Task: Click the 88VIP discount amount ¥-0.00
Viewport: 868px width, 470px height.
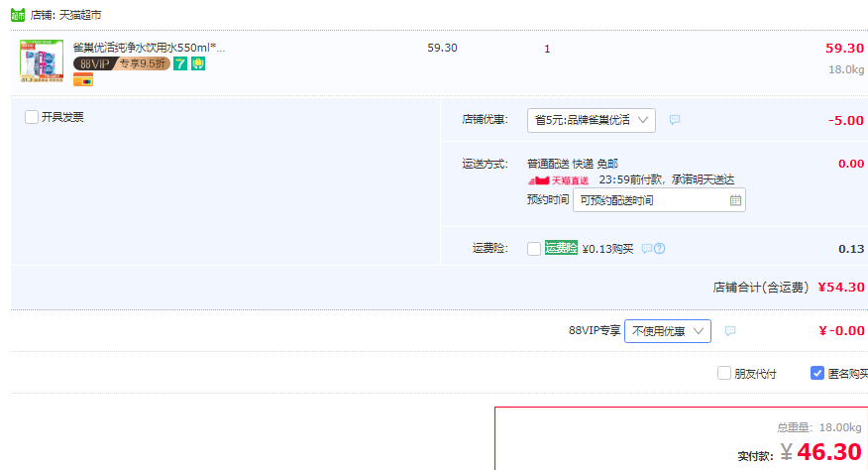Action: pos(841,331)
